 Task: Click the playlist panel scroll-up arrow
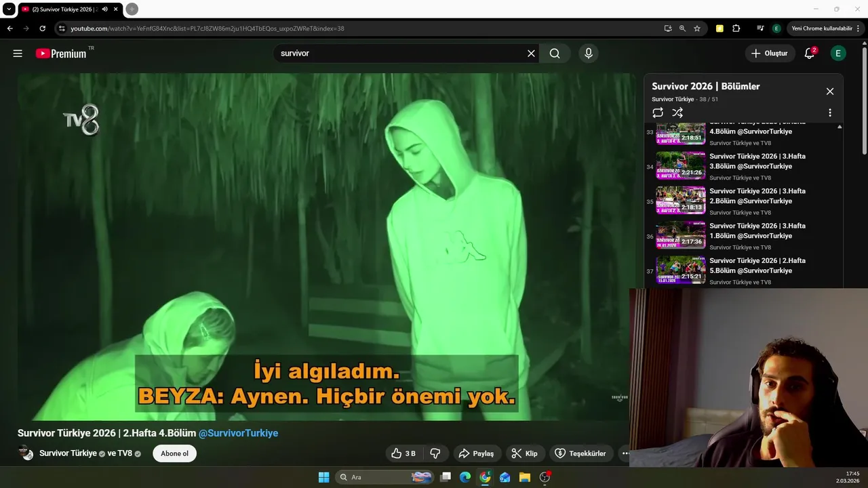pos(840,127)
